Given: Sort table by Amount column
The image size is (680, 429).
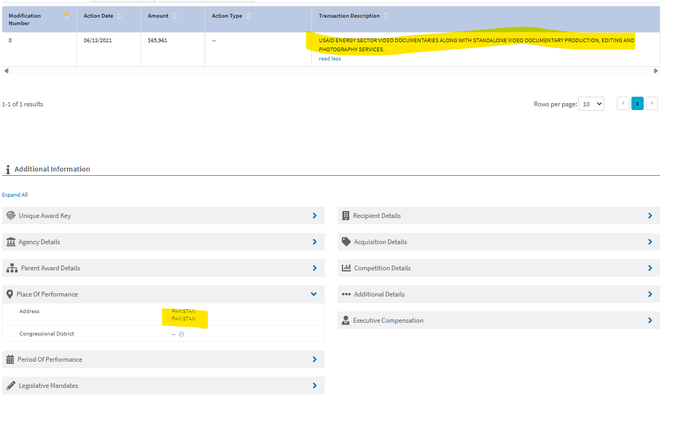Looking at the screenshot, I should coord(175,16).
